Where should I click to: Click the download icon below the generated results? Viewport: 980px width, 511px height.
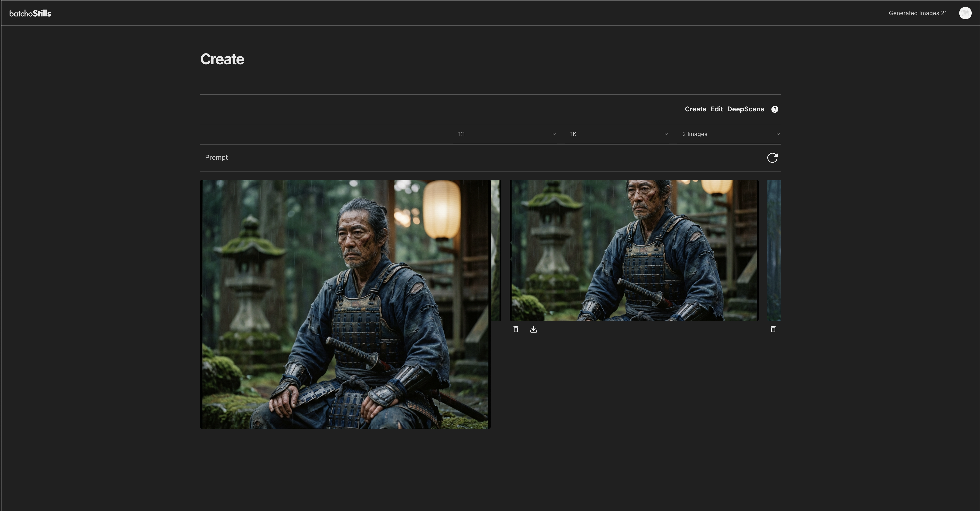[533, 329]
